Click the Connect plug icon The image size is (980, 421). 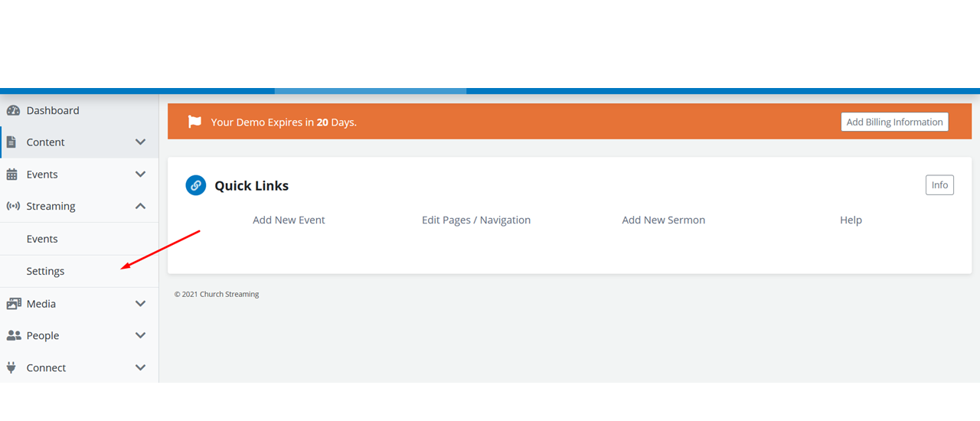click(11, 367)
